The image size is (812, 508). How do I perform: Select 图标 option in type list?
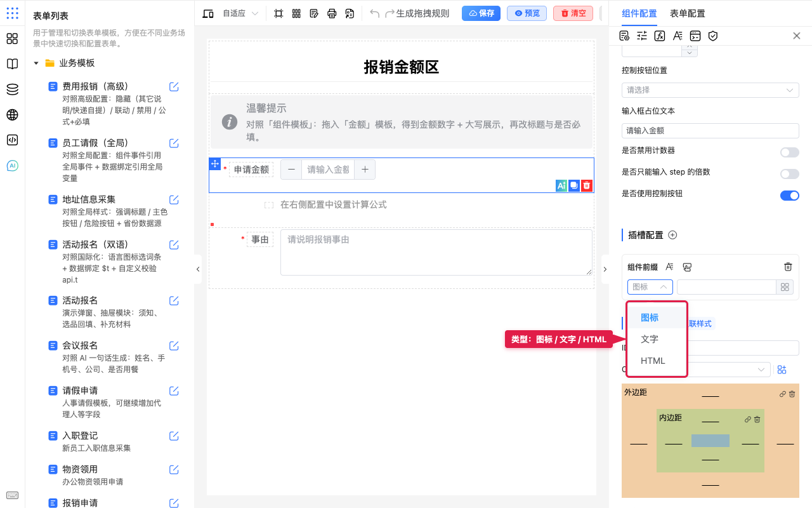(x=657, y=317)
